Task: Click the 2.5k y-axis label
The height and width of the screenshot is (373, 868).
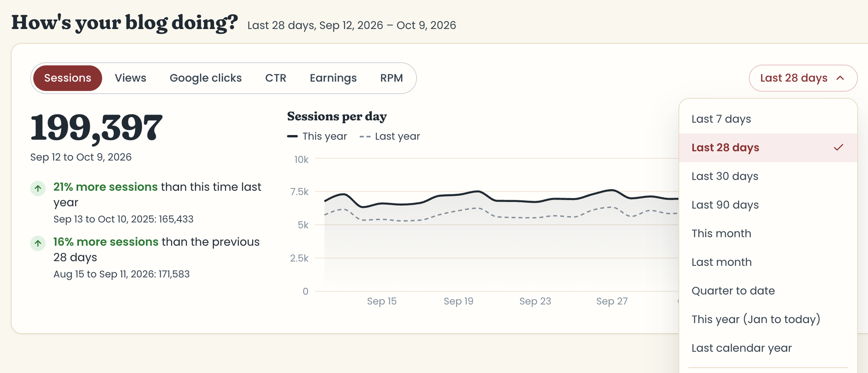Action: (299, 258)
